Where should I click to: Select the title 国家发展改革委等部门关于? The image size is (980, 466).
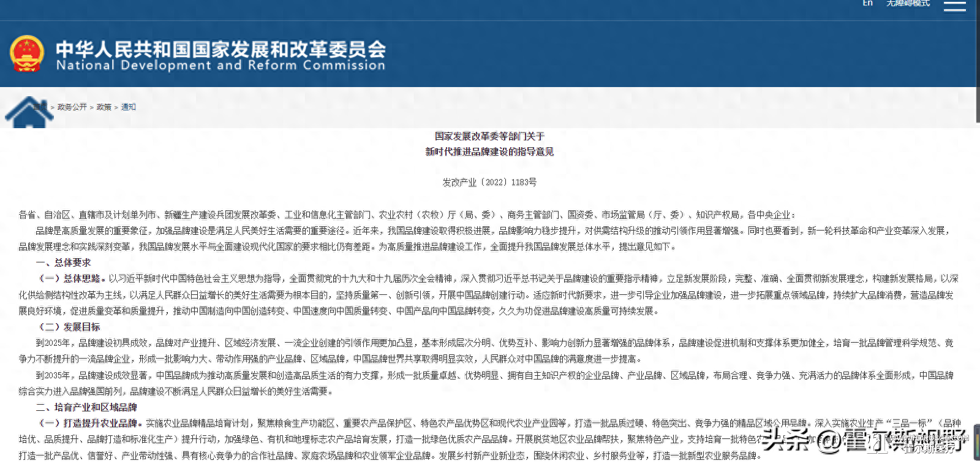[489, 136]
